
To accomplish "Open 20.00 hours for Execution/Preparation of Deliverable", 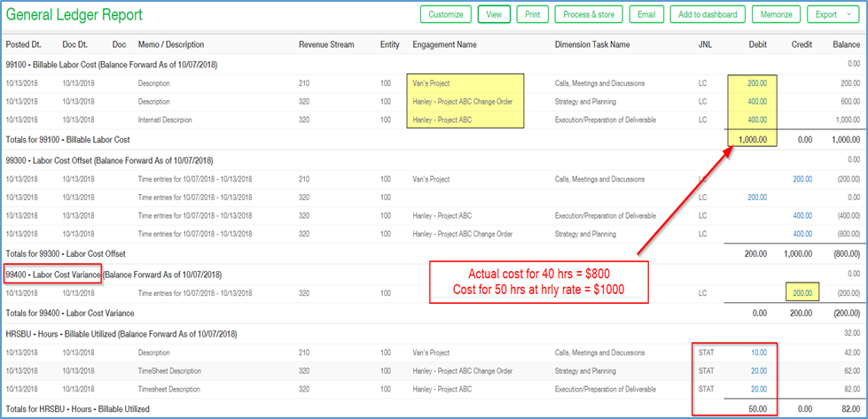I will tap(759, 389).
